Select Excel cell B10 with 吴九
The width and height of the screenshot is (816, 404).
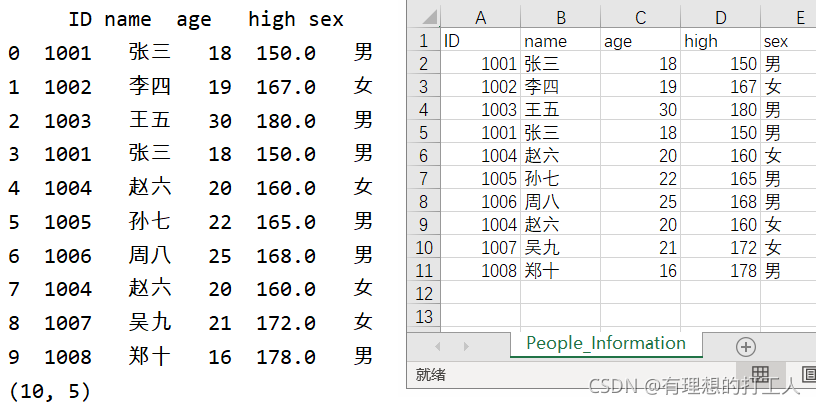tap(560, 247)
